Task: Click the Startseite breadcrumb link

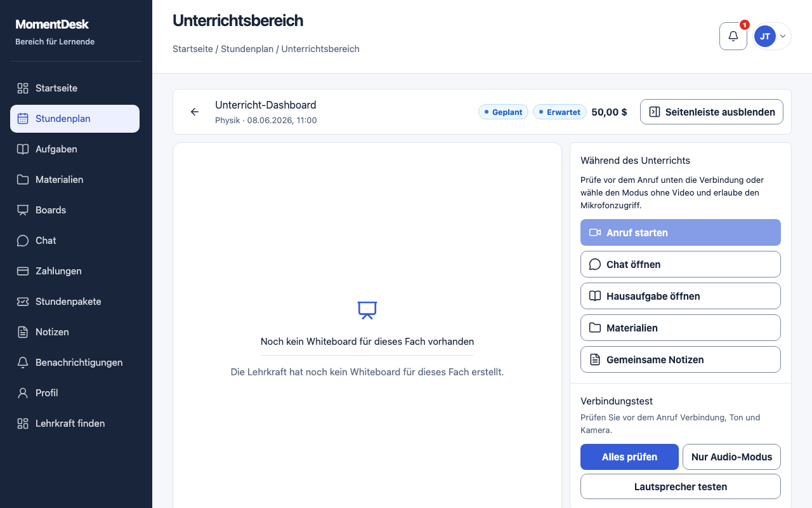Action: pyautogui.click(x=192, y=49)
